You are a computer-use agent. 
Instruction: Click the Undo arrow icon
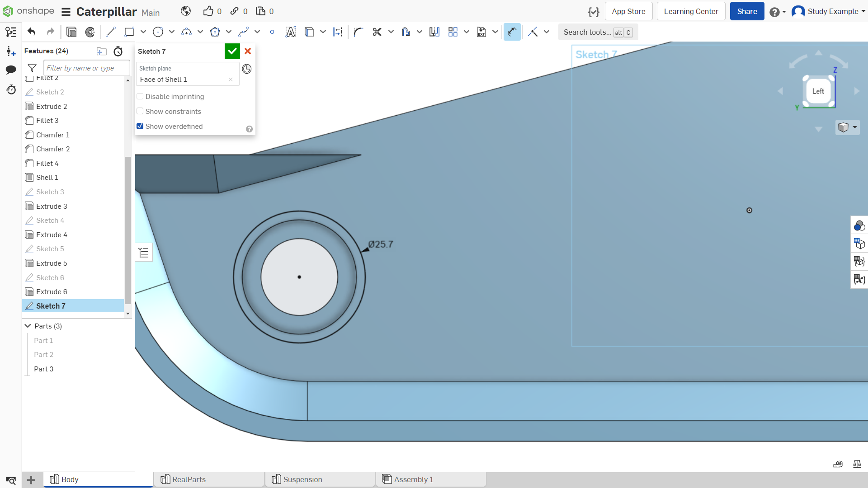point(31,32)
